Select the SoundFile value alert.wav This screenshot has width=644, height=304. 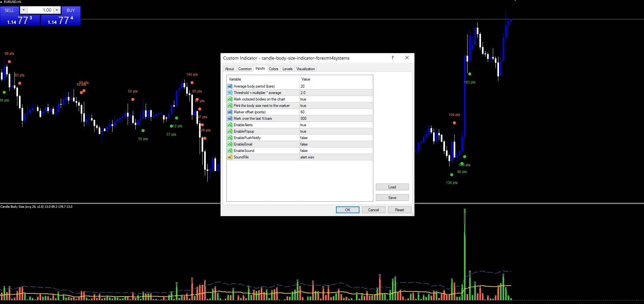[x=336, y=157]
